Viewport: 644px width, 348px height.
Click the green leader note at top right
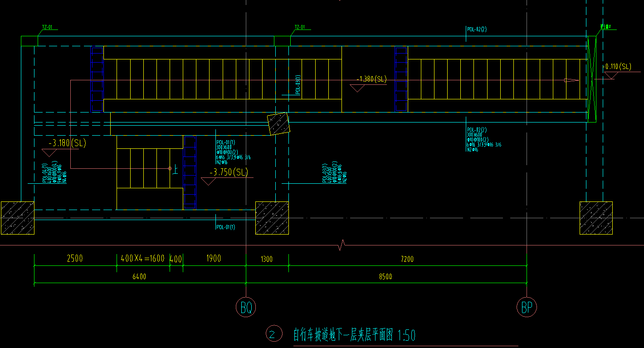point(606,27)
